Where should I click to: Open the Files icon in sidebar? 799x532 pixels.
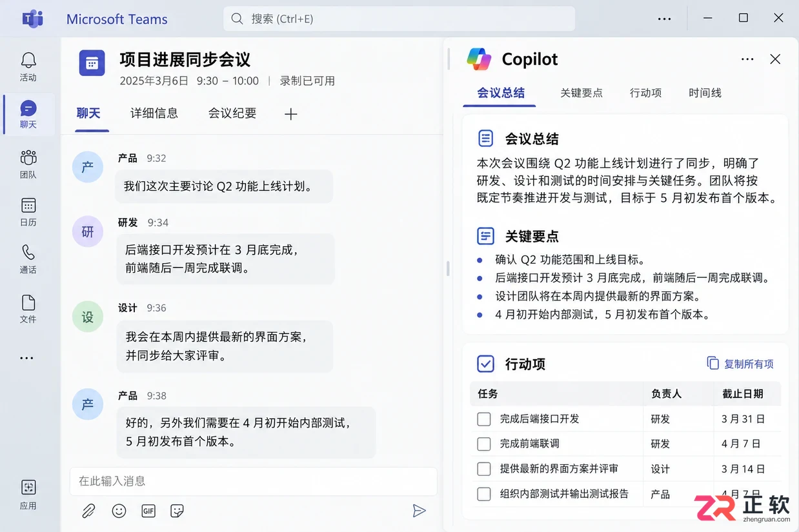28,302
